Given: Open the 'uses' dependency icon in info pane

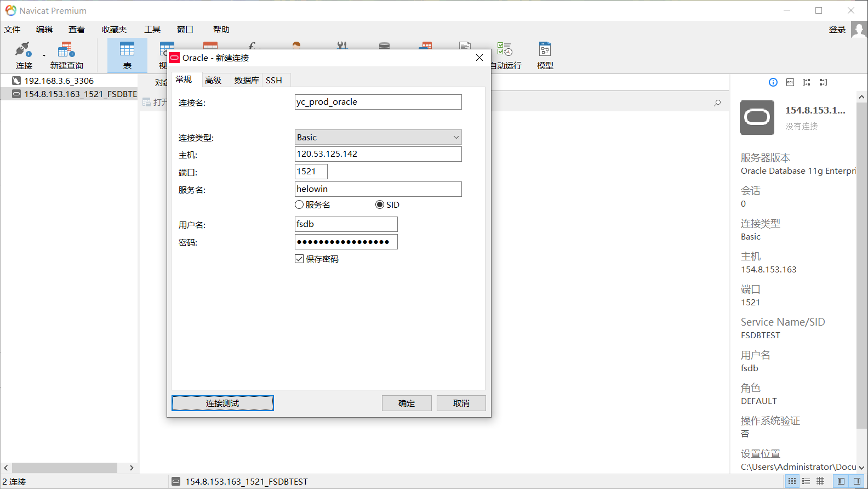Looking at the screenshot, I should pyautogui.click(x=807, y=82).
